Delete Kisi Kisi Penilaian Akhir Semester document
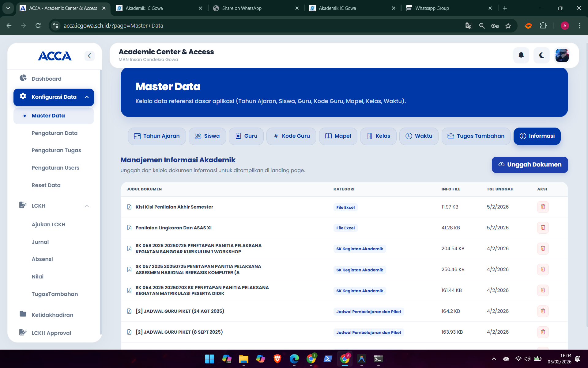 (x=543, y=207)
